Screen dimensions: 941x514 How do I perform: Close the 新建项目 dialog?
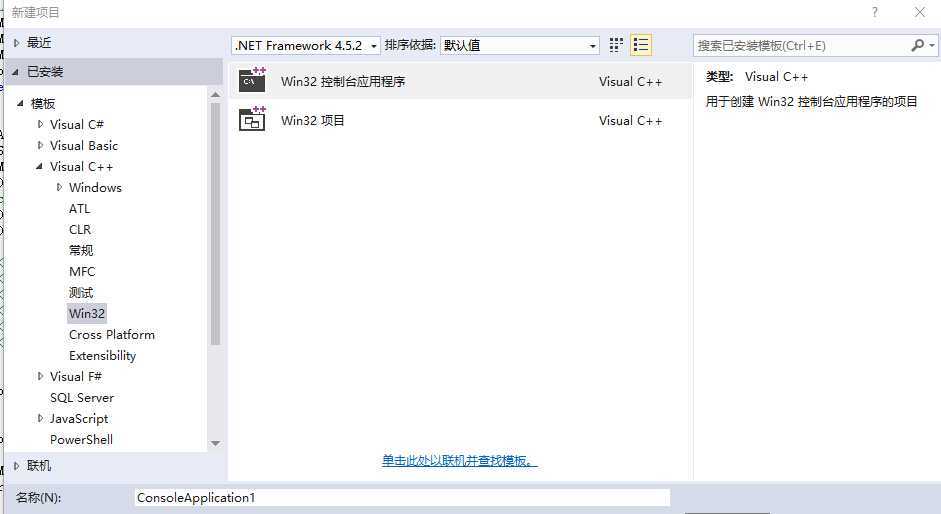coord(919,12)
